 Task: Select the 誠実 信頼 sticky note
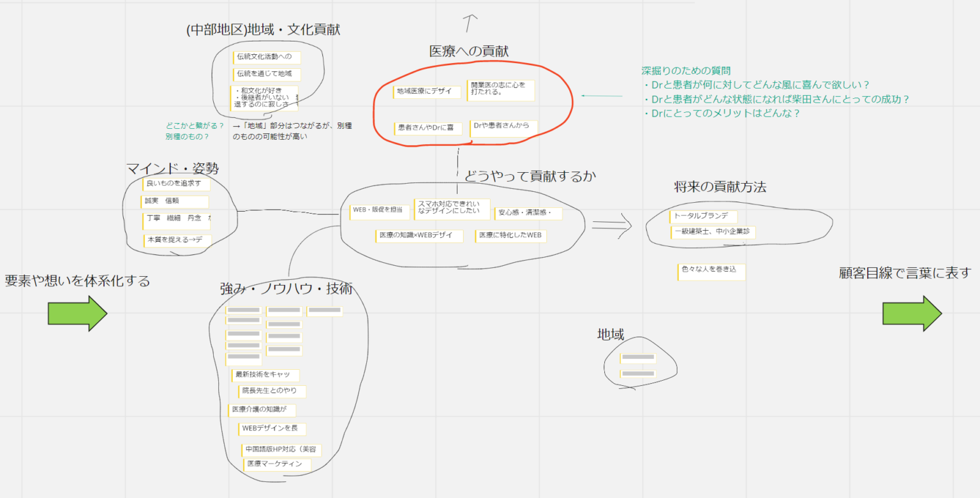175,201
